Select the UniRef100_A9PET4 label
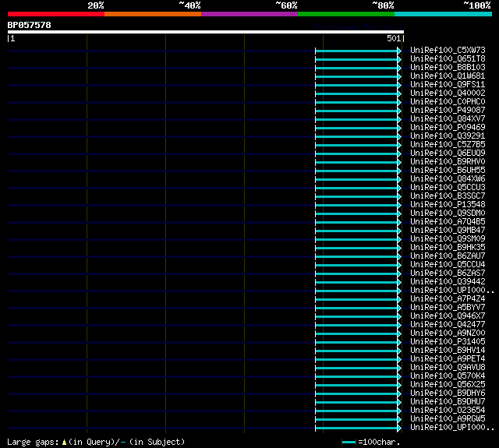 (x=448, y=359)
